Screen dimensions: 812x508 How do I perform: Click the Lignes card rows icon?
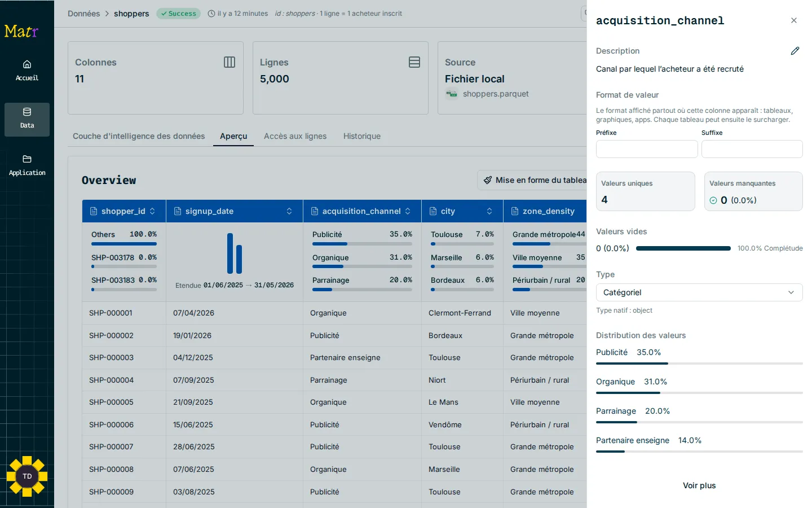tap(414, 62)
